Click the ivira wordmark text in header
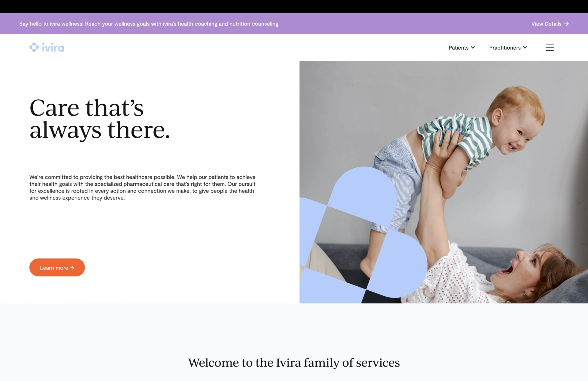This screenshot has height=381, width=588. click(x=53, y=48)
